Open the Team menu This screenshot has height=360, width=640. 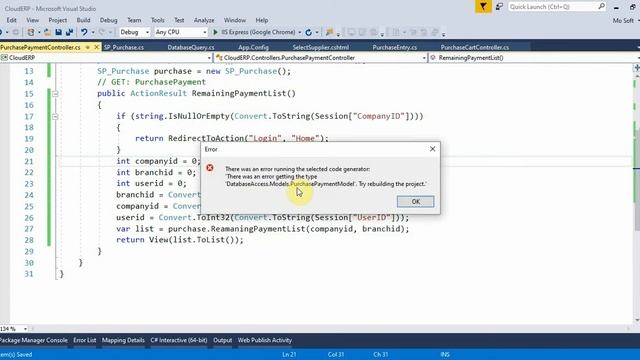click(x=134, y=20)
